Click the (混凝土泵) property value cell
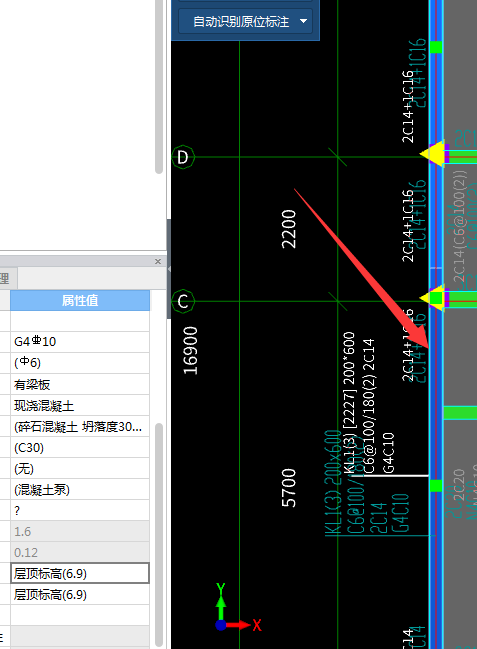477x649 pixels. (x=80, y=490)
